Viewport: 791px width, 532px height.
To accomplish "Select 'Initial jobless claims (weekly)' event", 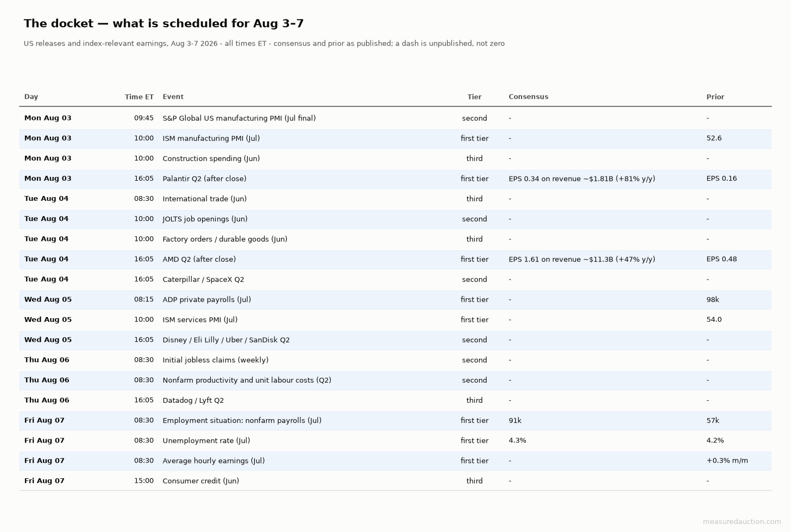I will (x=216, y=360).
